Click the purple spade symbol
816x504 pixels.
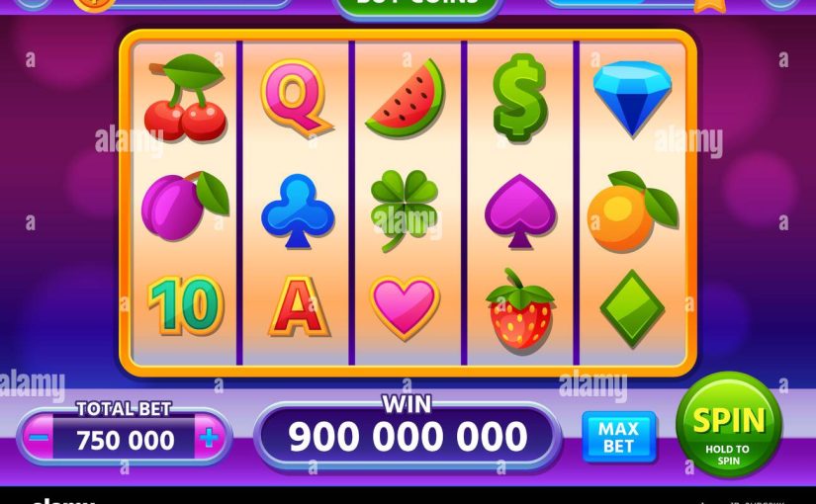coord(520,211)
